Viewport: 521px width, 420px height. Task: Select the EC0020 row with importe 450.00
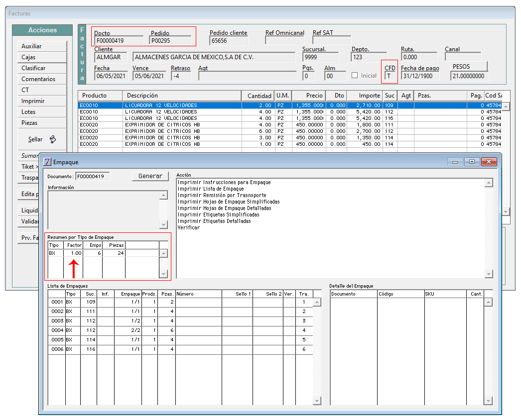(289, 144)
